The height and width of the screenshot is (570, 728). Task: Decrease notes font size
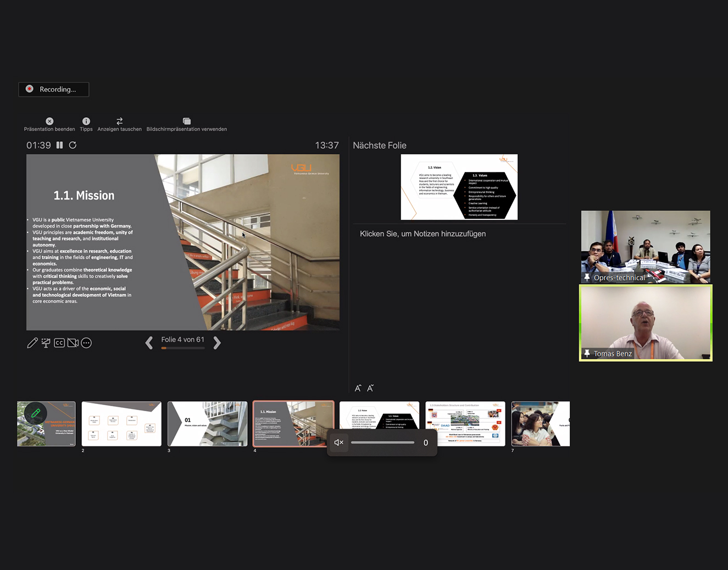coord(370,388)
